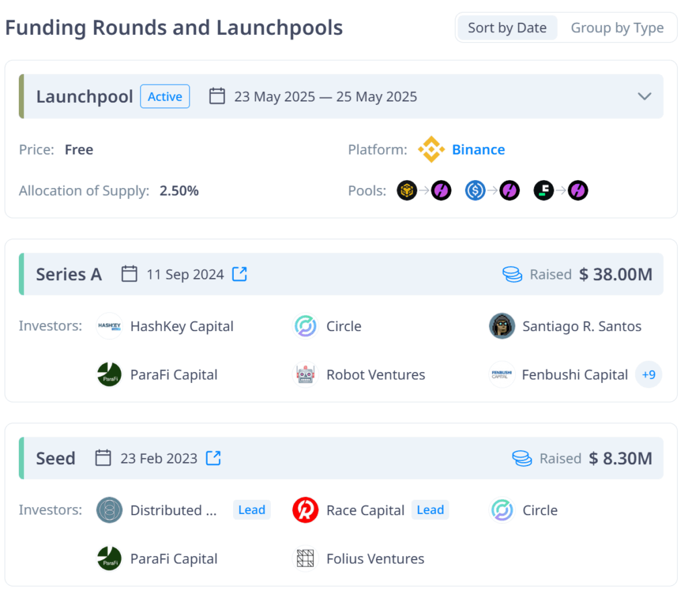This screenshot has width=688, height=616.
Task: Open the Series A external source link icon
Action: click(240, 274)
